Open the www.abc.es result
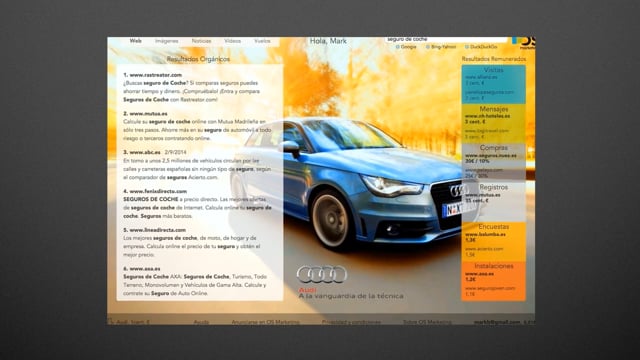 [145, 152]
